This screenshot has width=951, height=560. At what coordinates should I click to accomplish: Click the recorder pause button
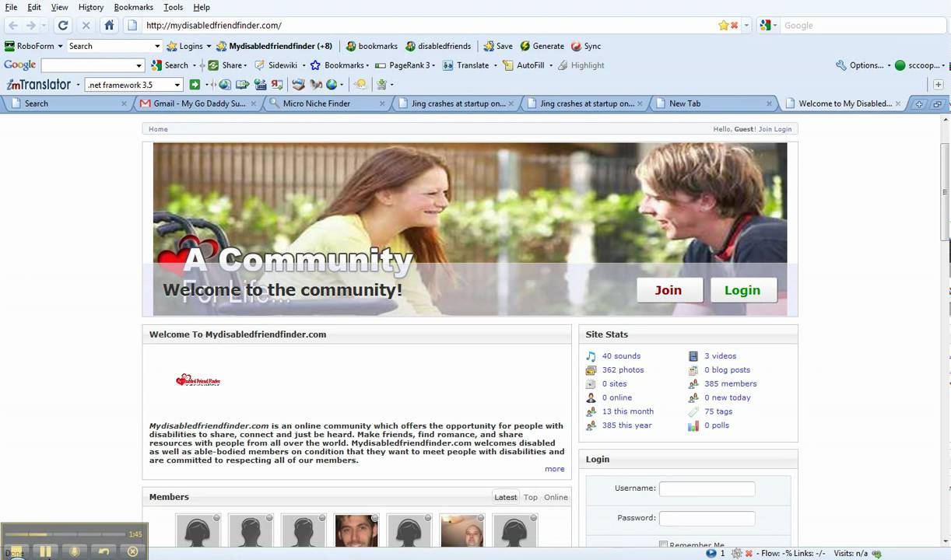tap(45, 551)
